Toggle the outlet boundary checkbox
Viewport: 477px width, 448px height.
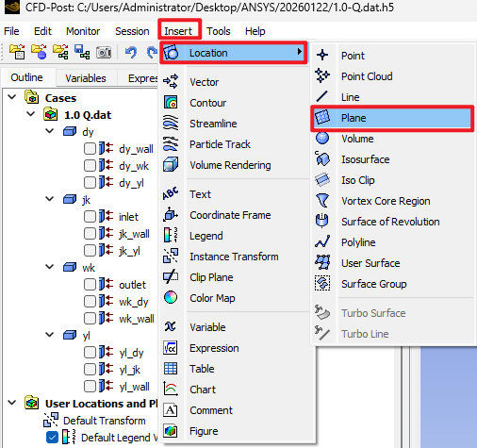(x=90, y=285)
